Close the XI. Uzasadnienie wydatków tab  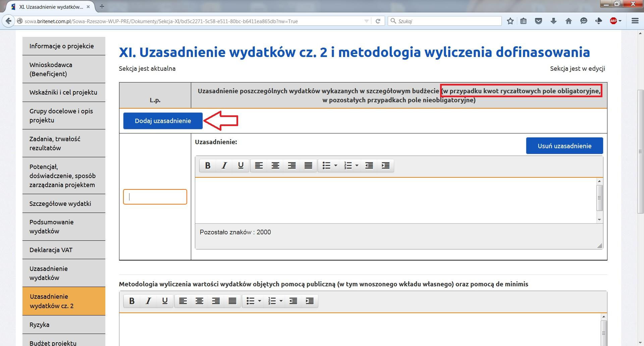click(88, 7)
